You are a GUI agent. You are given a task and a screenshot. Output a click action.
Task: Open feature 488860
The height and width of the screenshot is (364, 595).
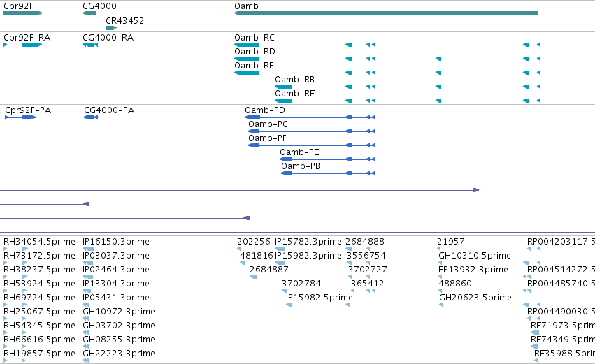click(455, 284)
